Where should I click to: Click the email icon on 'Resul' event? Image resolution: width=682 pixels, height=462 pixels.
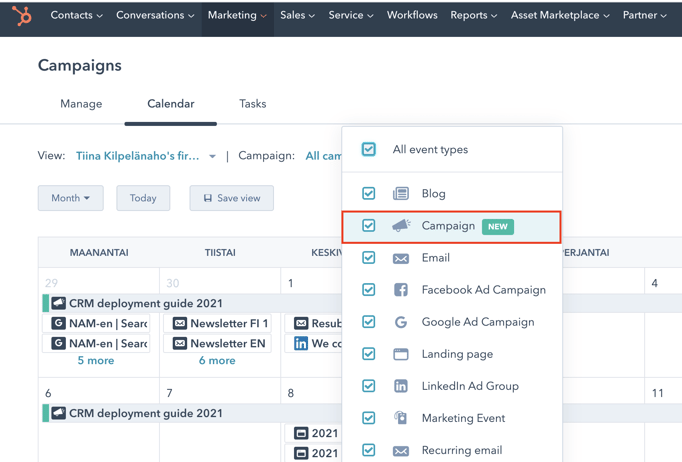coord(301,323)
